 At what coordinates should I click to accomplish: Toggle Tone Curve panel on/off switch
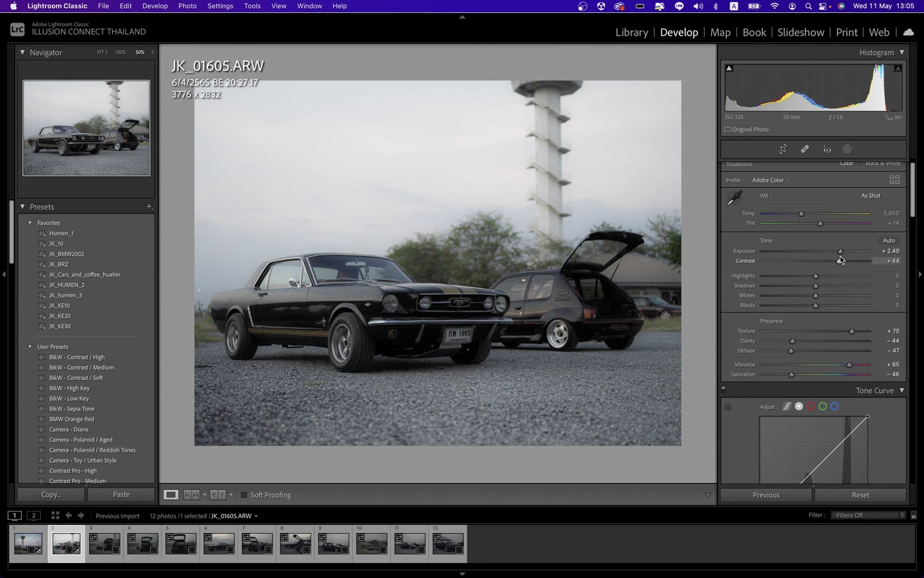723,389
